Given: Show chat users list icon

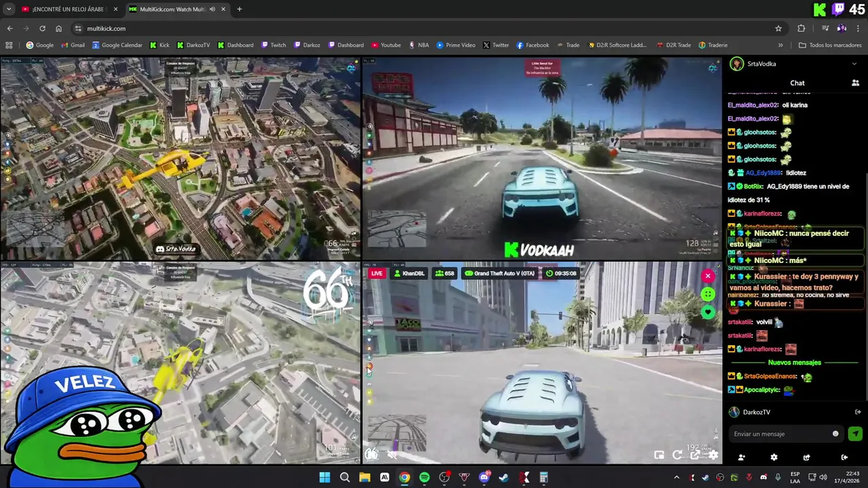Looking at the screenshot, I should [x=855, y=83].
